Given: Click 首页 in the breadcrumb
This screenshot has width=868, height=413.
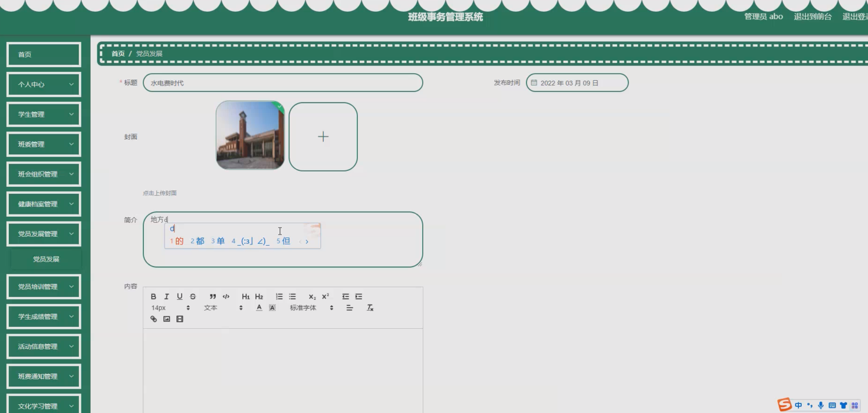Looking at the screenshot, I should pyautogui.click(x=118, y=54).
